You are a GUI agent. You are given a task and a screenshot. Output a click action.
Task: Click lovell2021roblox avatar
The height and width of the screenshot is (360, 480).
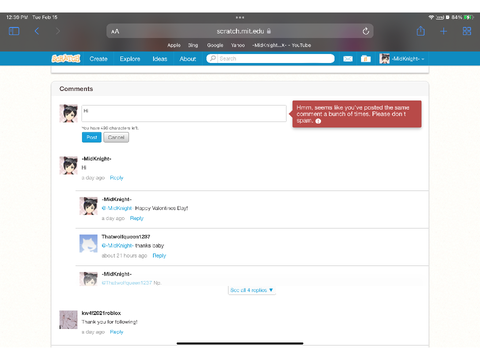pyautogui.click(x=69, y=320)
